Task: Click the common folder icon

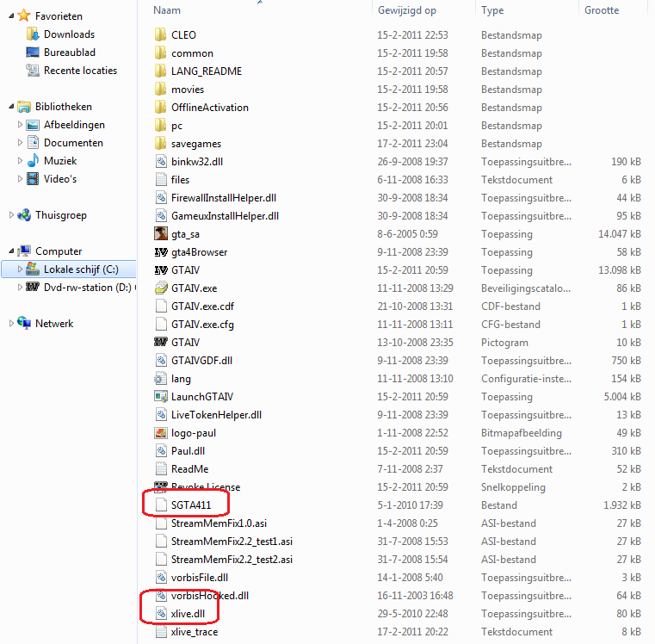Action: pos(161,53)
